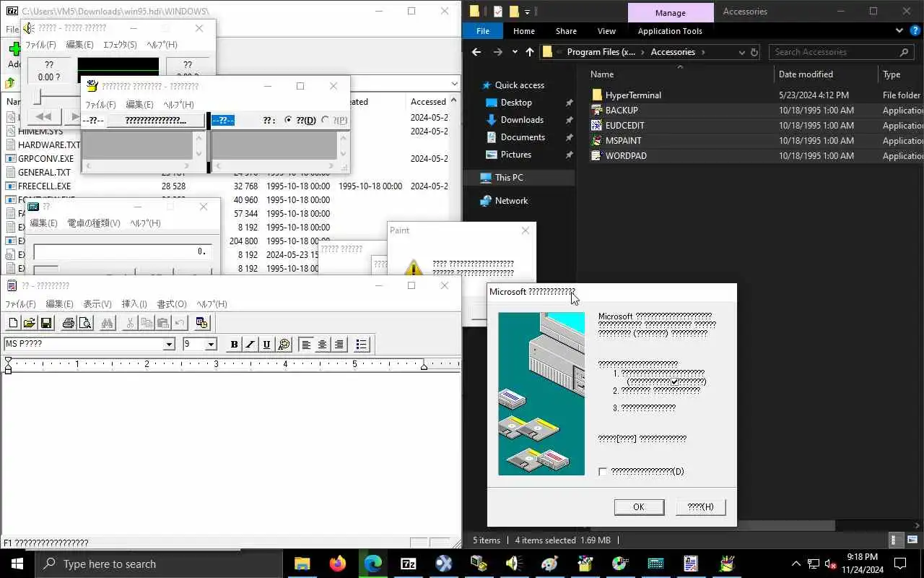Open 電卓の種類(V) menu in Calculator window
The width and height of the screenshot is (924, 578).
(x=94, y=223)
